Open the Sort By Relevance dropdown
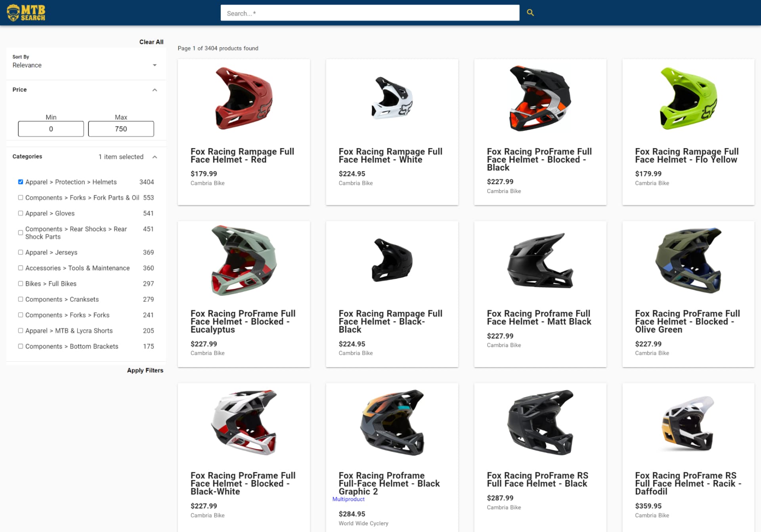This screenshot has width=761, height=532. pyautogui.click(x=84, y=65)
